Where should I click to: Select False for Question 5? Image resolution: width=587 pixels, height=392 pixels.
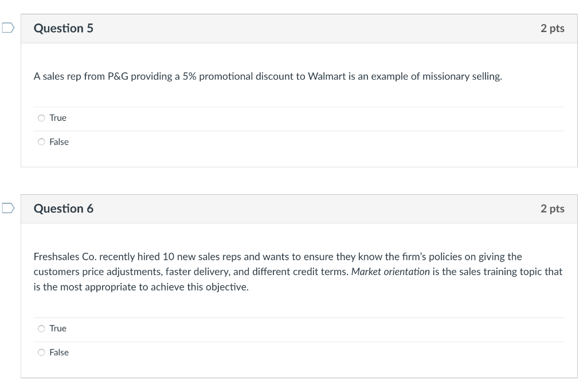(x=41, y=142)
